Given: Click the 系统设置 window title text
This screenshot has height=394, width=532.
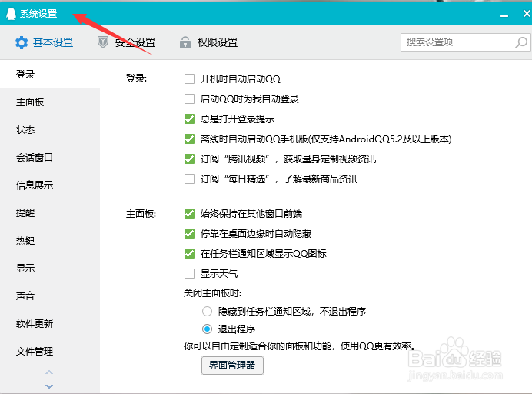Looking at the screenshot, I should [38, 14].
